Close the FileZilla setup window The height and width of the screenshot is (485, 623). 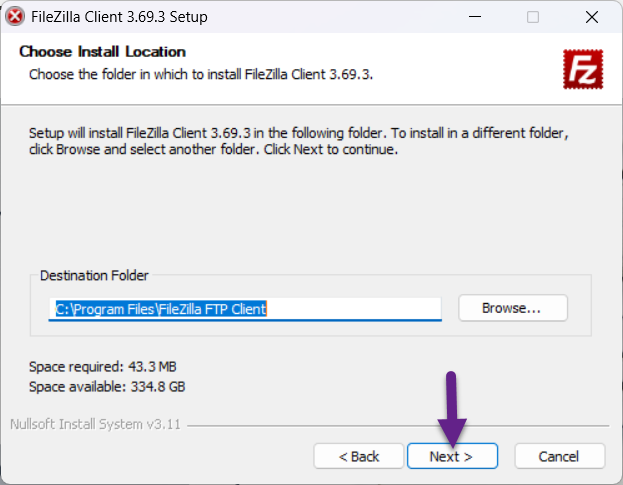pos(592,17)
